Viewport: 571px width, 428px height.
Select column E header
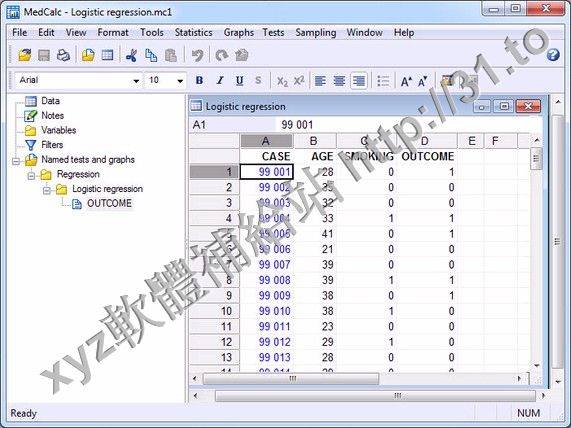pos(471,141)
